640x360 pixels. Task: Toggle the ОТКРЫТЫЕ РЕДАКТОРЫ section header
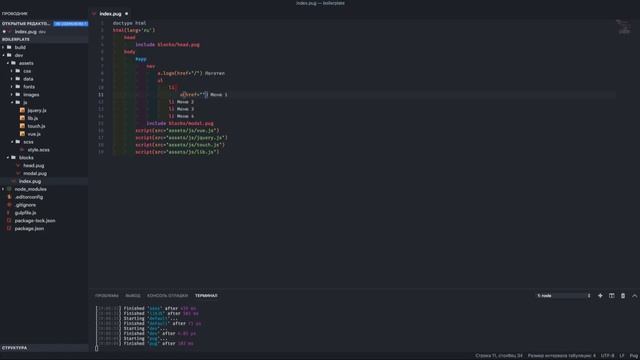tap(26, 24)
